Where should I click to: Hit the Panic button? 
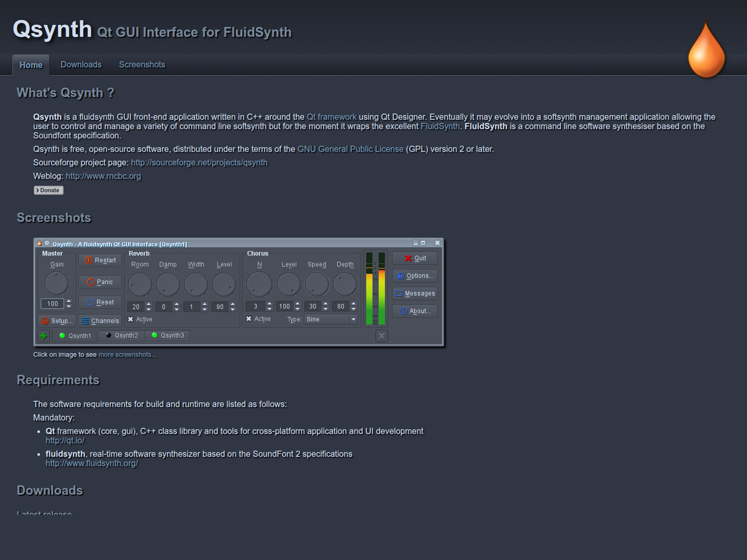[100, 282]
